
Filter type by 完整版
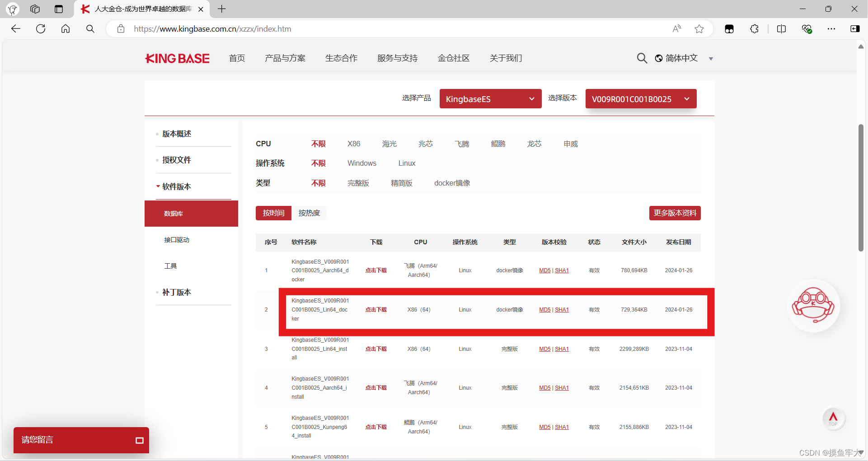coord(358,183)
